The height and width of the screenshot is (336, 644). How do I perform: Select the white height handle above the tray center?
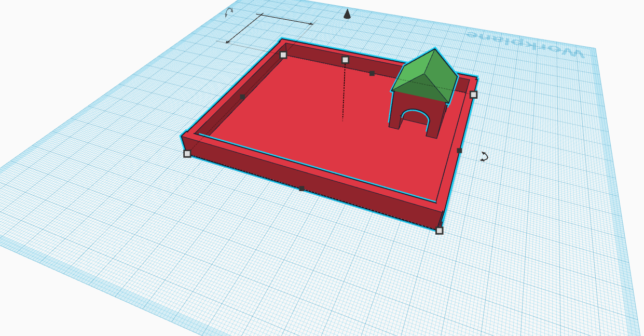(x=345, y=60)
